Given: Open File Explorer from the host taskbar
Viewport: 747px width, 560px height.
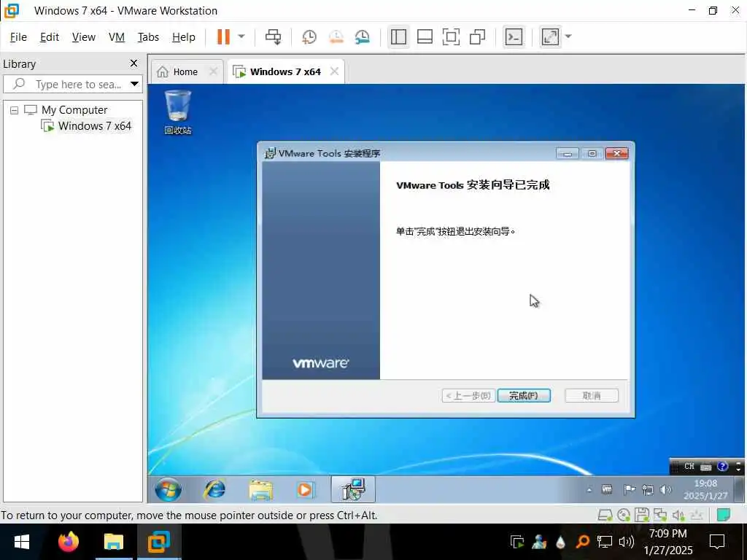Looking at the screenshot, I should (x=113, y=542).
